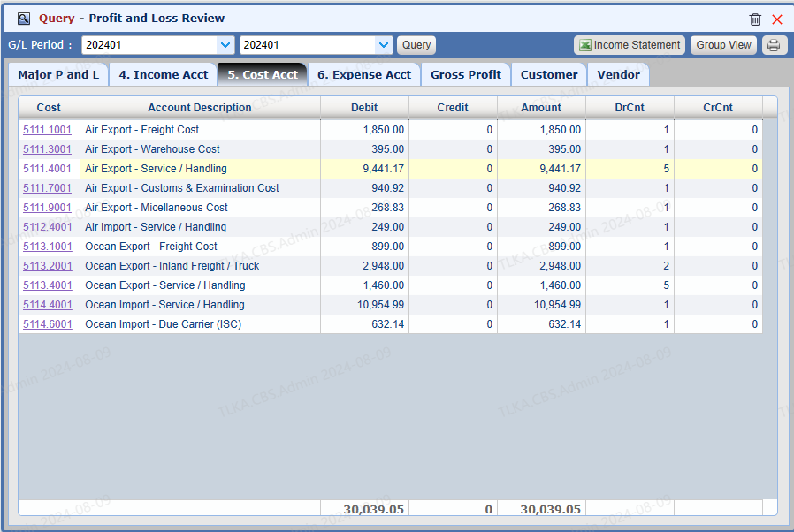This screenshot has height=532, width=794.
Task: Select 'Air Export - Micellaneous Cost' description
Action: (157, 208)
